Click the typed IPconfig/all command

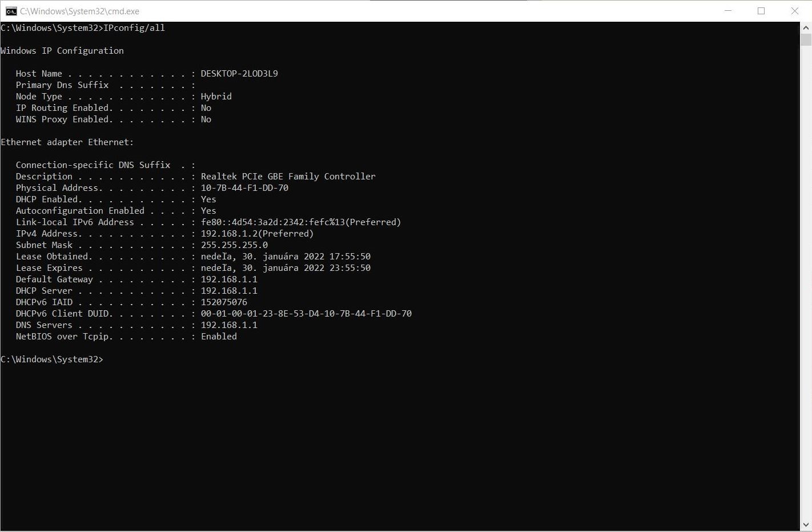pyautogui.click(x=134, y=28)
